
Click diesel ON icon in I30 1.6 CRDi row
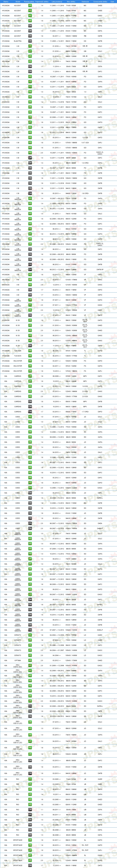pos(30,193)
